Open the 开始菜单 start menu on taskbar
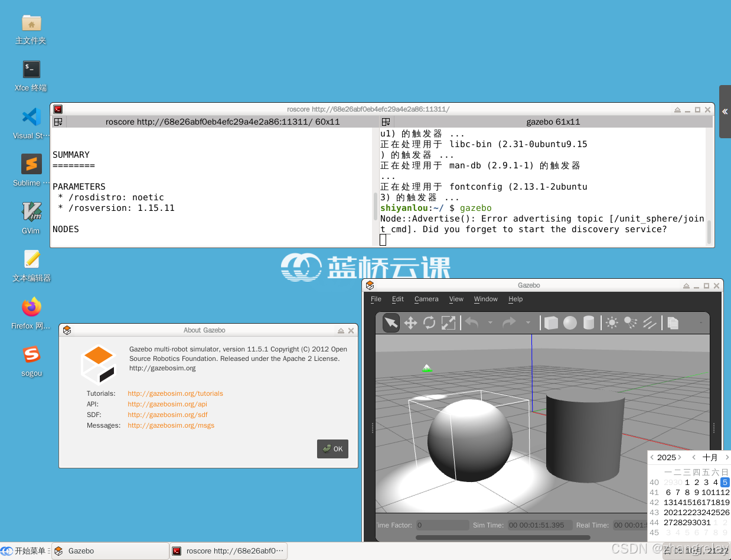 click(x=24, y=551)
